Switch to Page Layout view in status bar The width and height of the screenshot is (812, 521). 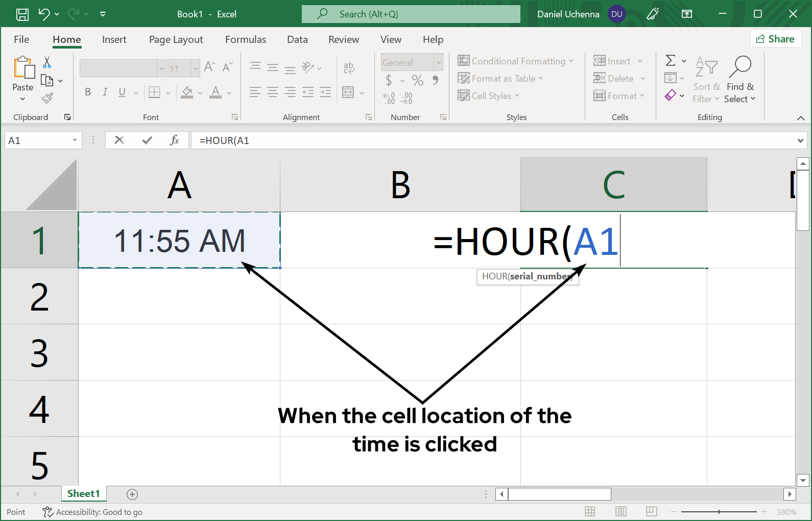click(x=621, y=511)
